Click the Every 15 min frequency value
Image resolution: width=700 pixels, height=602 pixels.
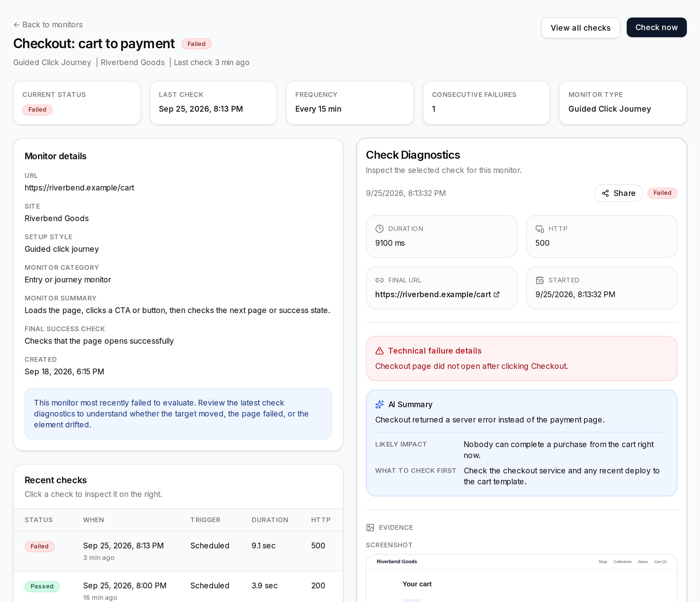(318, 109)
